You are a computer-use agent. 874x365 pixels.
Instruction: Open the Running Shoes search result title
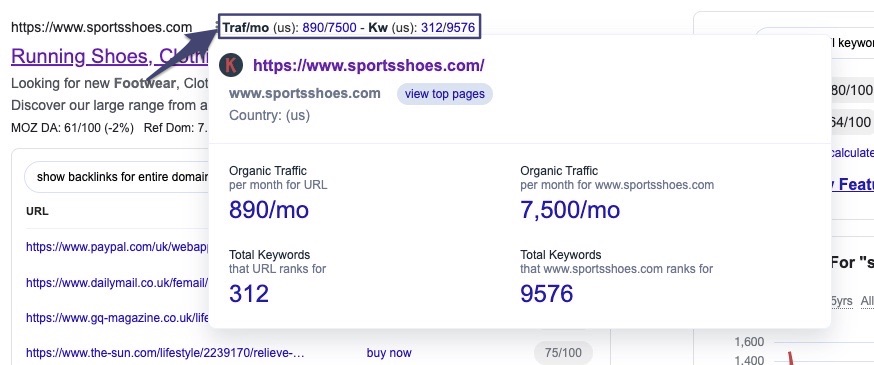110,56
